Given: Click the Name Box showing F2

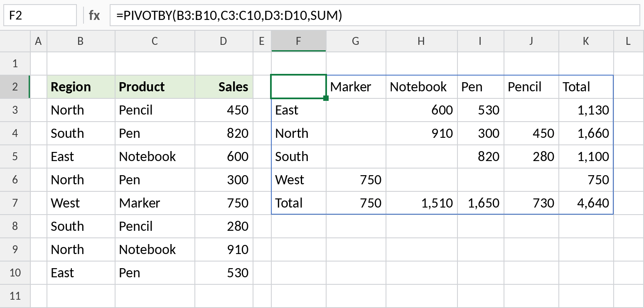Looking at the screenshot, I should [x=40, y=15].
